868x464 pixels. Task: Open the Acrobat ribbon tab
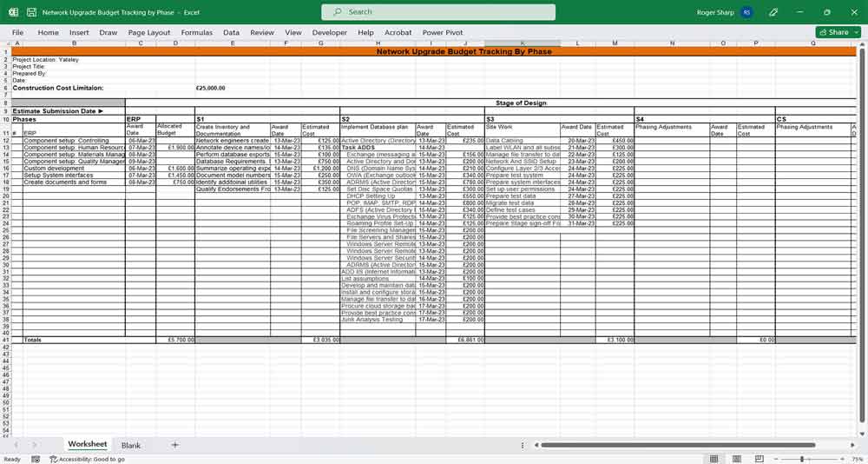click(398, 33)
